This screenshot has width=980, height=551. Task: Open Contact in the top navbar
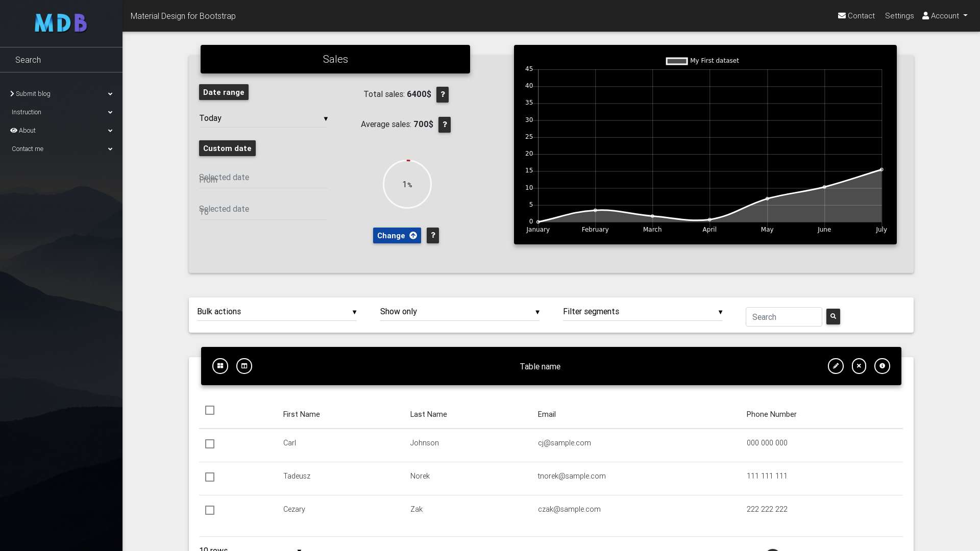point(856,16)
